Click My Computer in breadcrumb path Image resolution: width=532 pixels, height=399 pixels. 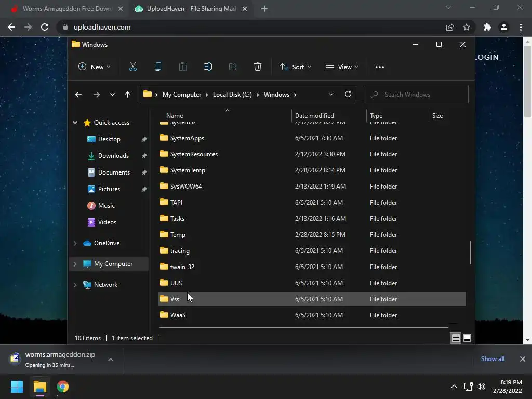click(x=181, y=95)
